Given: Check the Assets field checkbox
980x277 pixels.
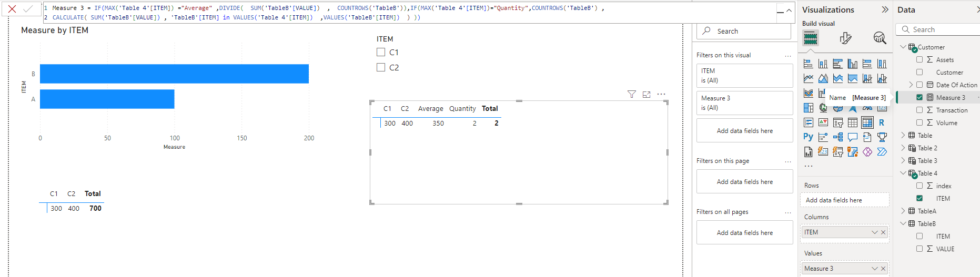Looking at the screenshot, I should point(920,59).
